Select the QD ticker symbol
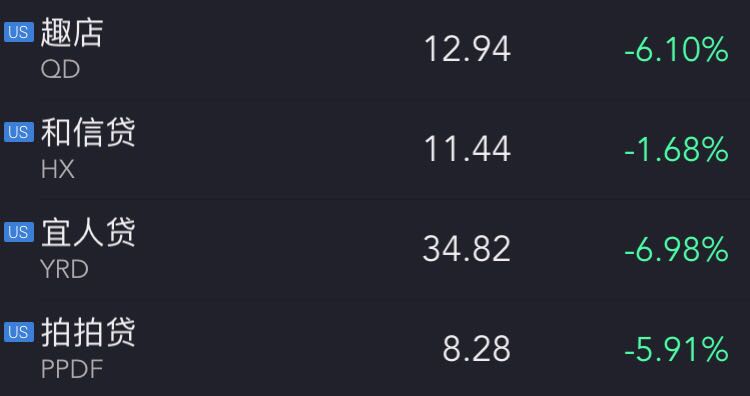Image resolution: width=750 pixels, height=396 pixels. (x=60, y=70)
